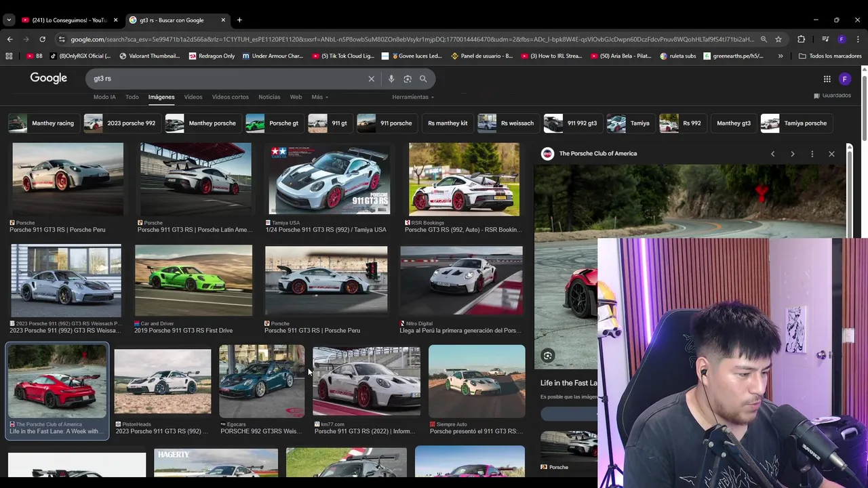Reload the page with refresh icon

tap(42, 39)
